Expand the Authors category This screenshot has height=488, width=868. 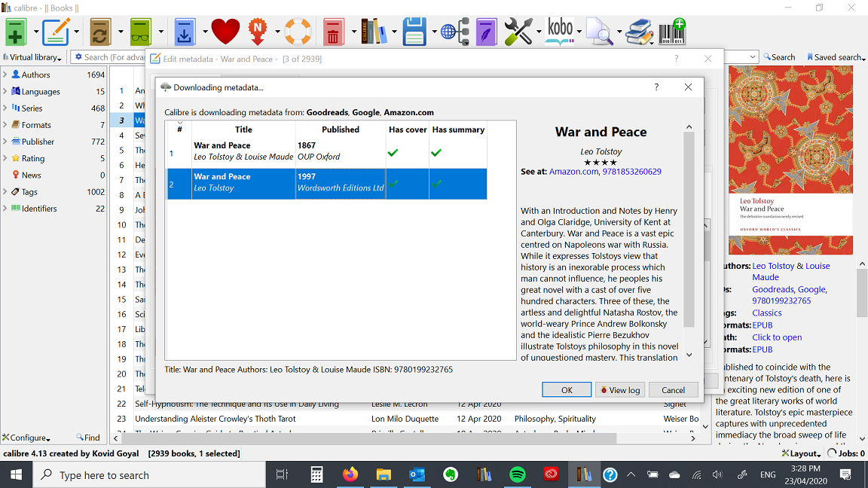pos(5,74)
